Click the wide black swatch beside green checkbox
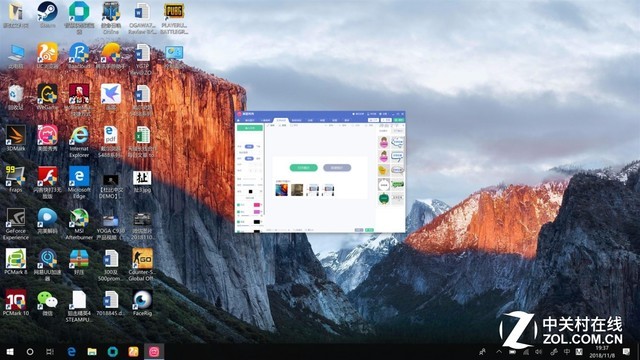The height and width of the screenshot is (360, 640). pyautogui.click(x=257, y=222)
